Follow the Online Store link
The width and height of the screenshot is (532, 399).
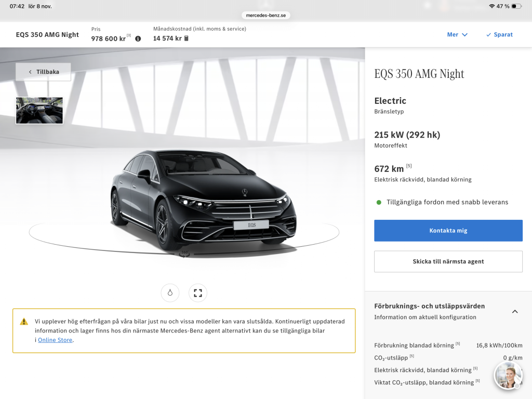(x=55, y=340)
